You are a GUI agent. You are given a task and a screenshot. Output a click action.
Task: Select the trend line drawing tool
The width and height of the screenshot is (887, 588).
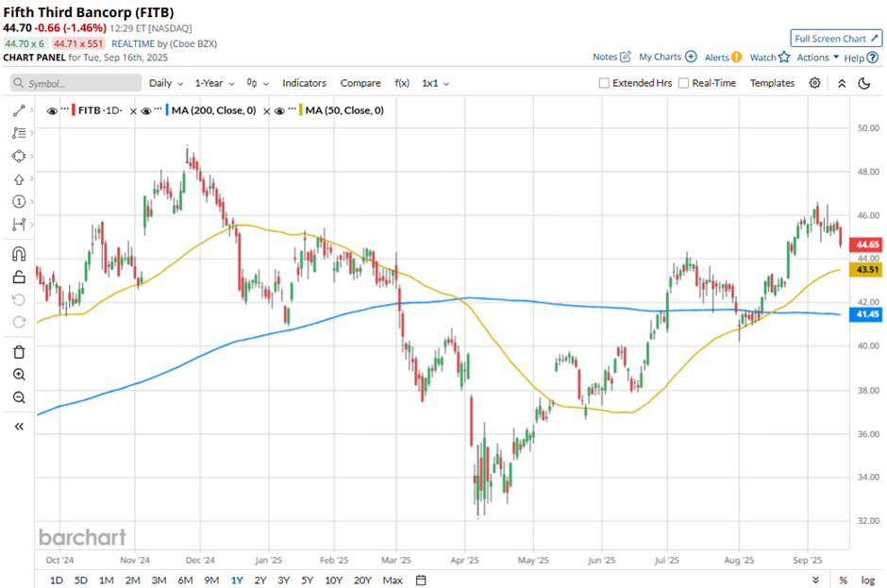(19, 110)
